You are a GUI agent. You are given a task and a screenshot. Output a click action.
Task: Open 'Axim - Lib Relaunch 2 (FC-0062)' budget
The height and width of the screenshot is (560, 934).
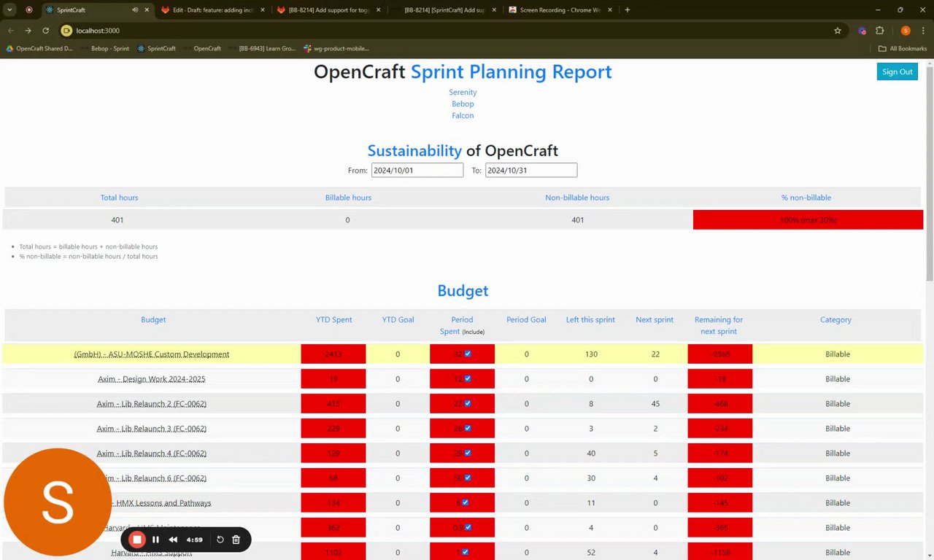152,404
